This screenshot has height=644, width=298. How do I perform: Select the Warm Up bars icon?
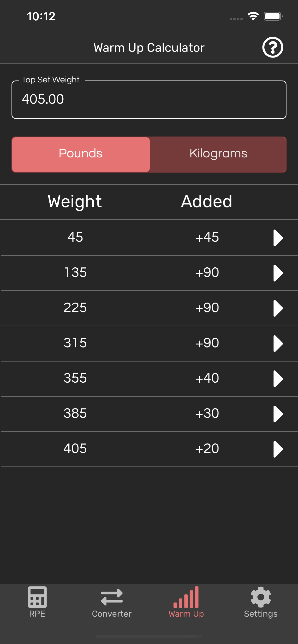186,597
